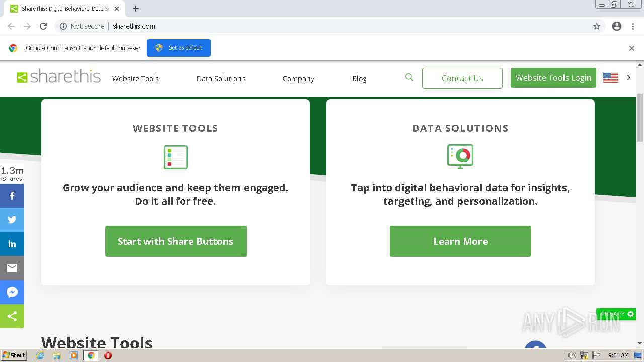Viewport: 644px width, 362px height.
Task: Open Chrome's three-dot menu
Action: 633,26
